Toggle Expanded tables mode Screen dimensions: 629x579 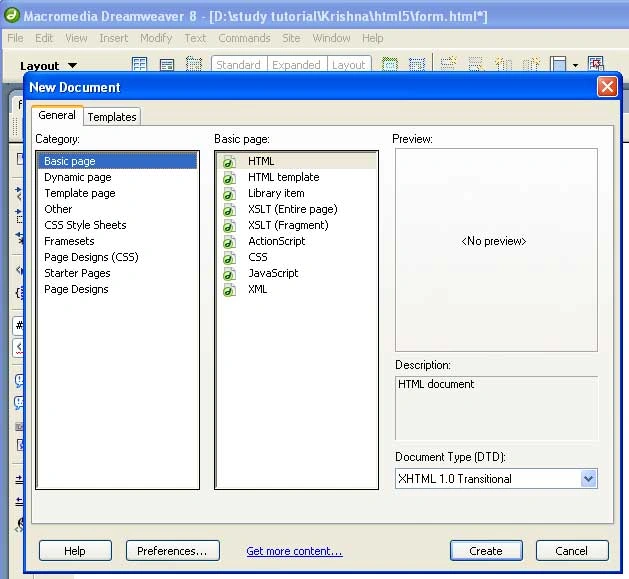pos(296,65)
